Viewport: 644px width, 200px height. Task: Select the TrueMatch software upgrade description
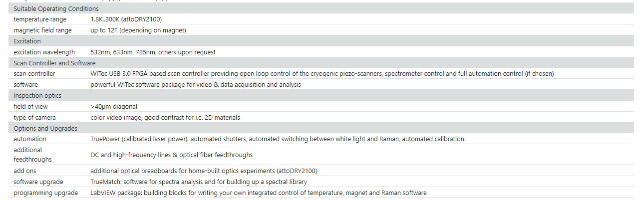(x=199, y=182)
